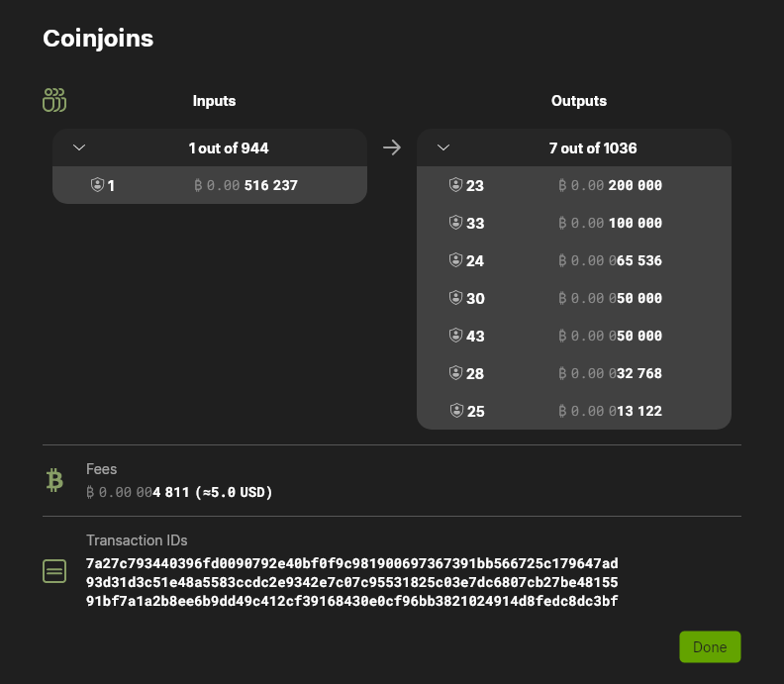Select the input amount 0.00 516 237

pos(246,185)
